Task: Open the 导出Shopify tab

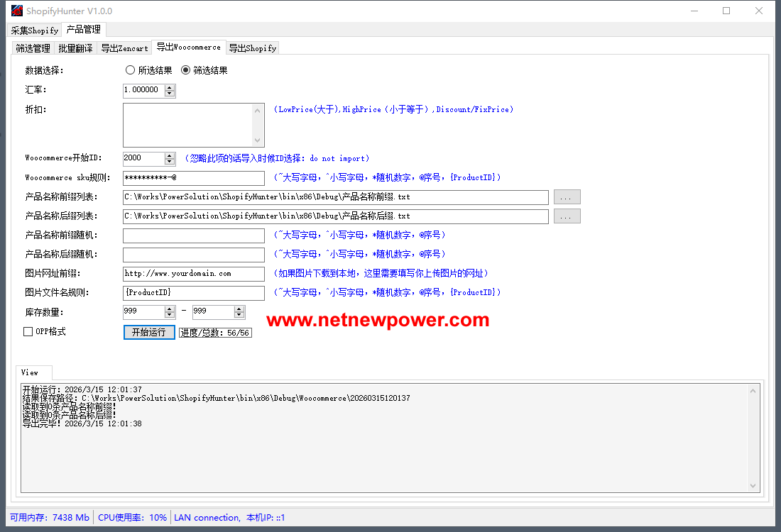Action: coord(252,48)
